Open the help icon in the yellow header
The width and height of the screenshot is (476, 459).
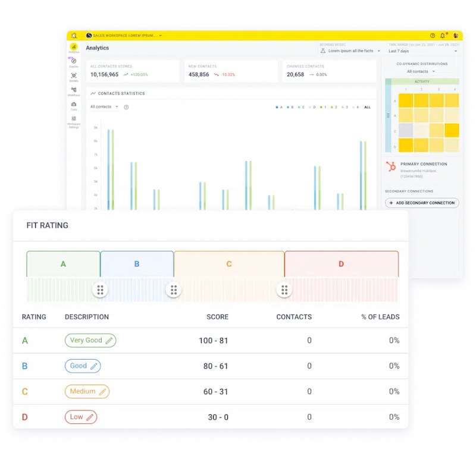[x=433, y=36]
